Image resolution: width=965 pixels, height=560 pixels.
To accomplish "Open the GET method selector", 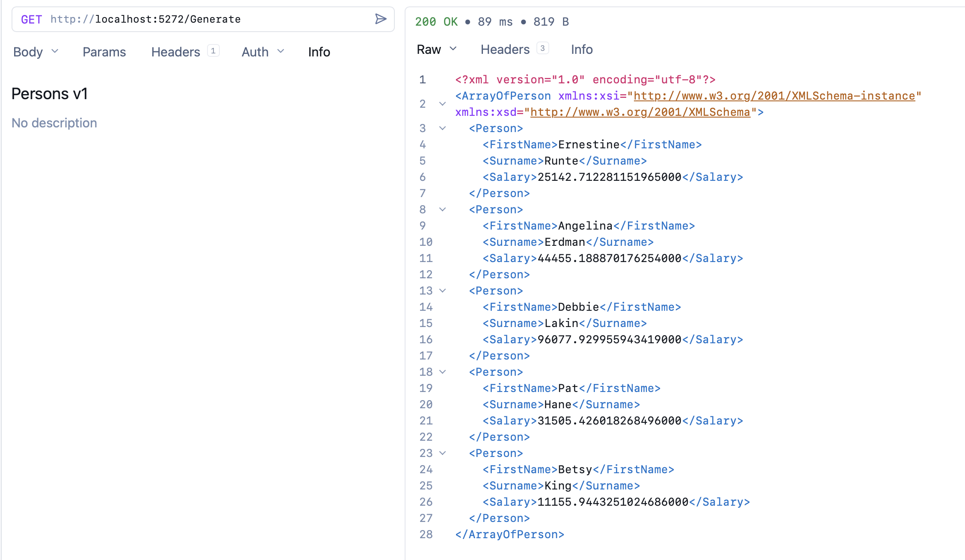I will coord(31,19).
